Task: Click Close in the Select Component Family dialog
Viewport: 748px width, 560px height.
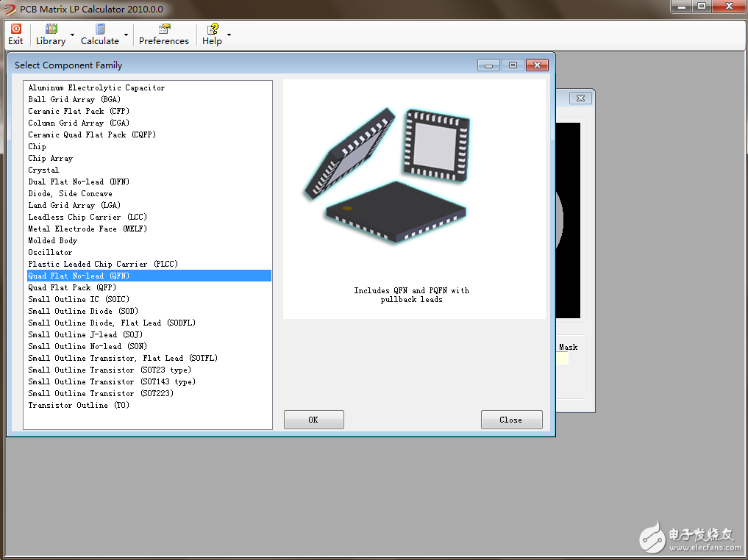Action: [511, 419]
